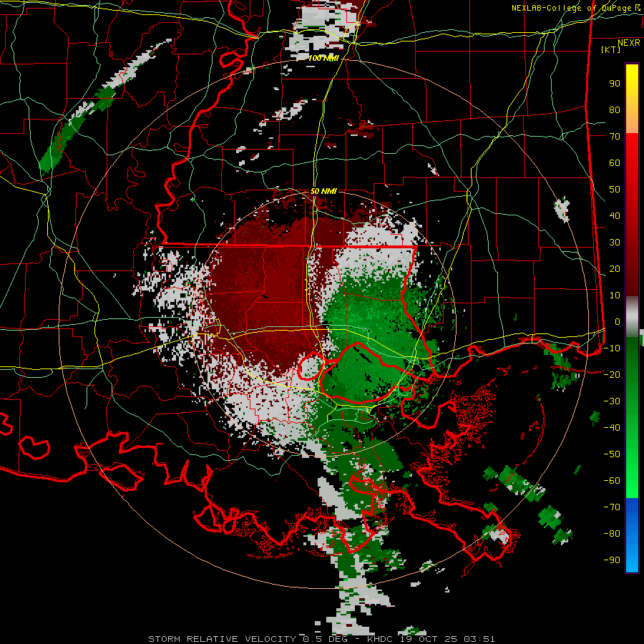
Task: Click the "50 NMI" range ring label
Action: coord(323,191)
